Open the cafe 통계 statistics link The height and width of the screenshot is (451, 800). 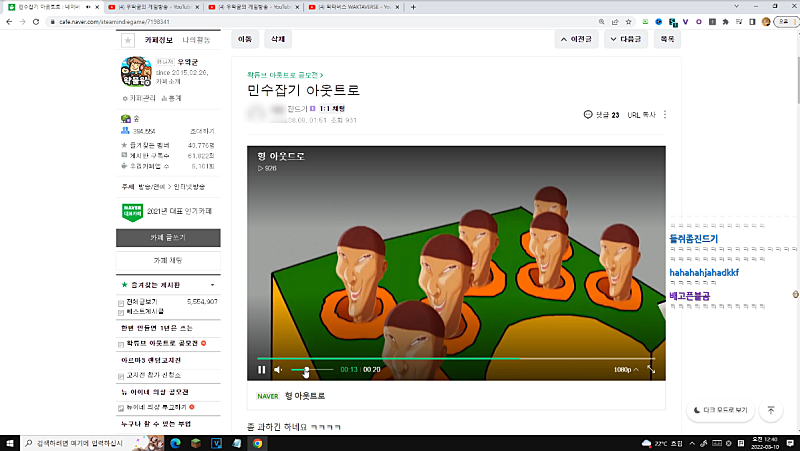[x=171, y=98]
